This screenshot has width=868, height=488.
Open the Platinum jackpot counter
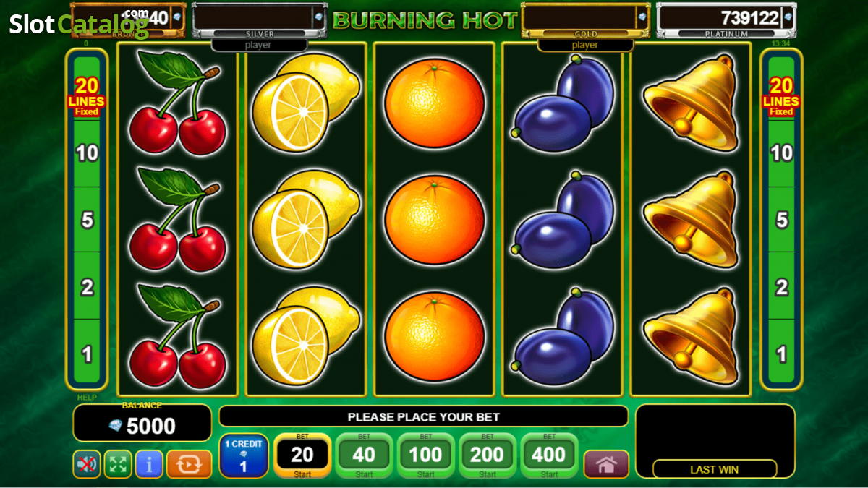726,20
